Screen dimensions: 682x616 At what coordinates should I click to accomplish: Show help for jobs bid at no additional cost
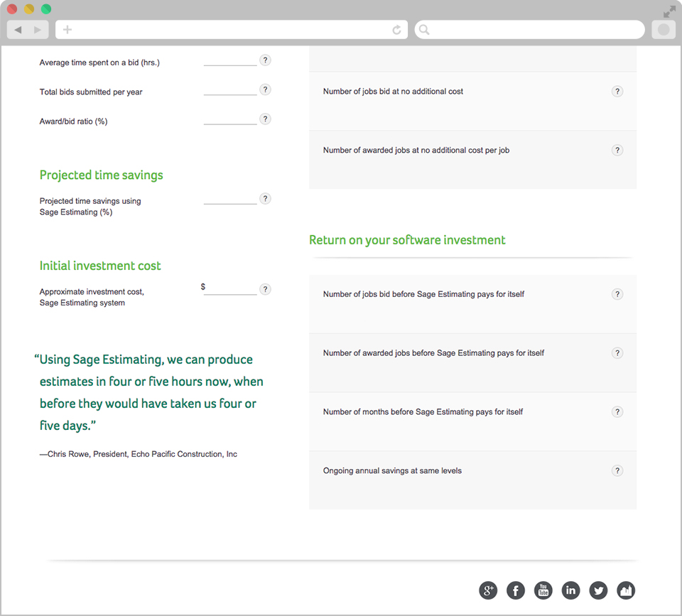(617, 92)
